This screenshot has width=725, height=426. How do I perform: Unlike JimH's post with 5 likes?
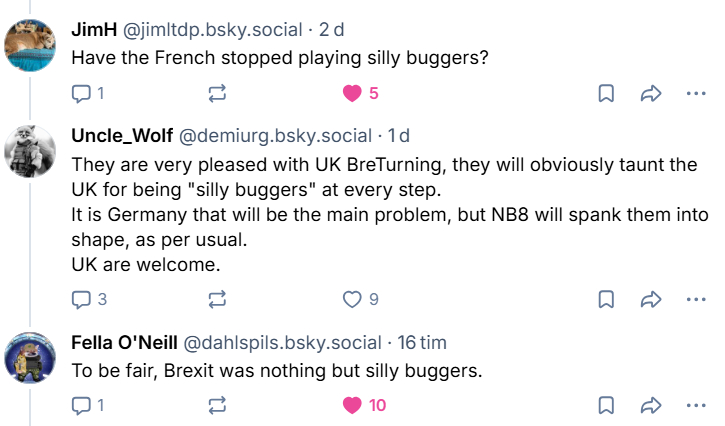[351, 94]
